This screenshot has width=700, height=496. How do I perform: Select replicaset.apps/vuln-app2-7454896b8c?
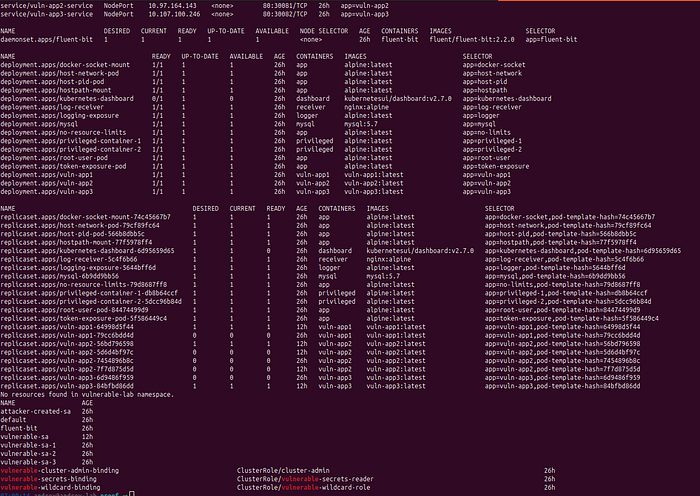tap(67, 362)
